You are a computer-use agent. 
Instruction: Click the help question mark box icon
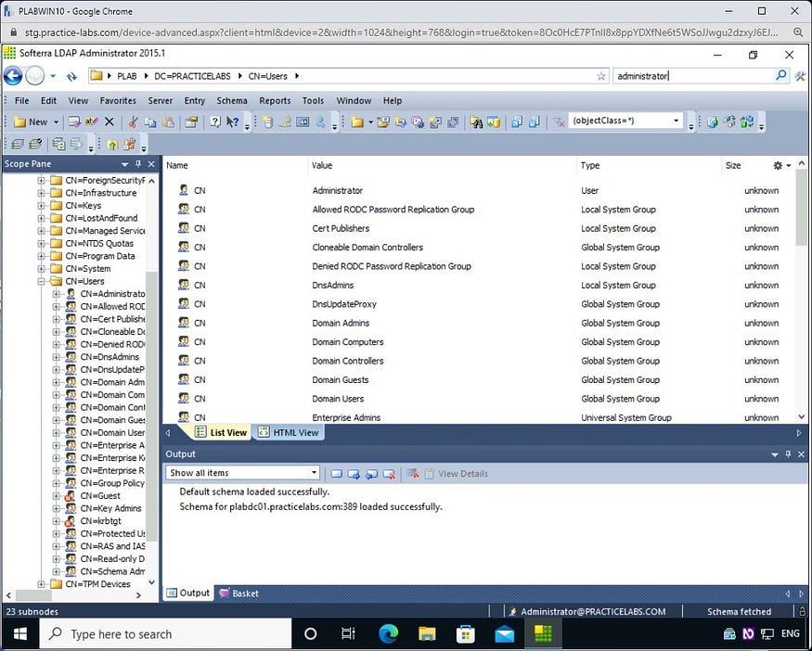coord(215,121)
